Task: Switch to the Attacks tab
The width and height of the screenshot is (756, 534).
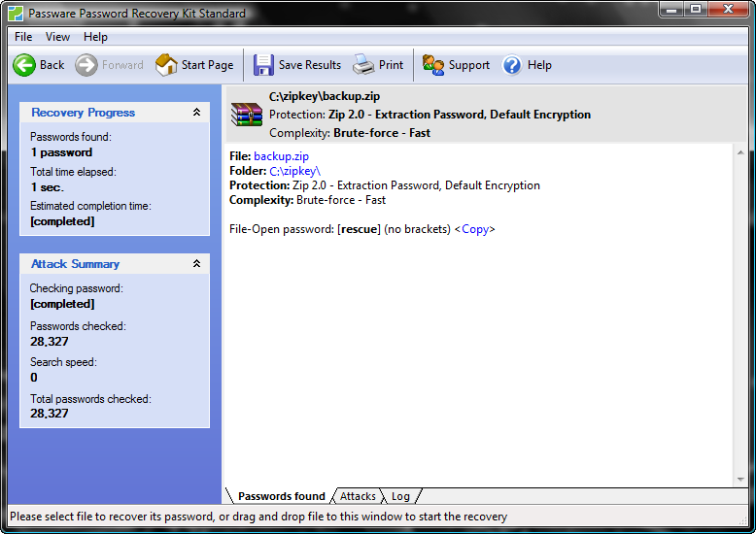Action: click(358, 496)
